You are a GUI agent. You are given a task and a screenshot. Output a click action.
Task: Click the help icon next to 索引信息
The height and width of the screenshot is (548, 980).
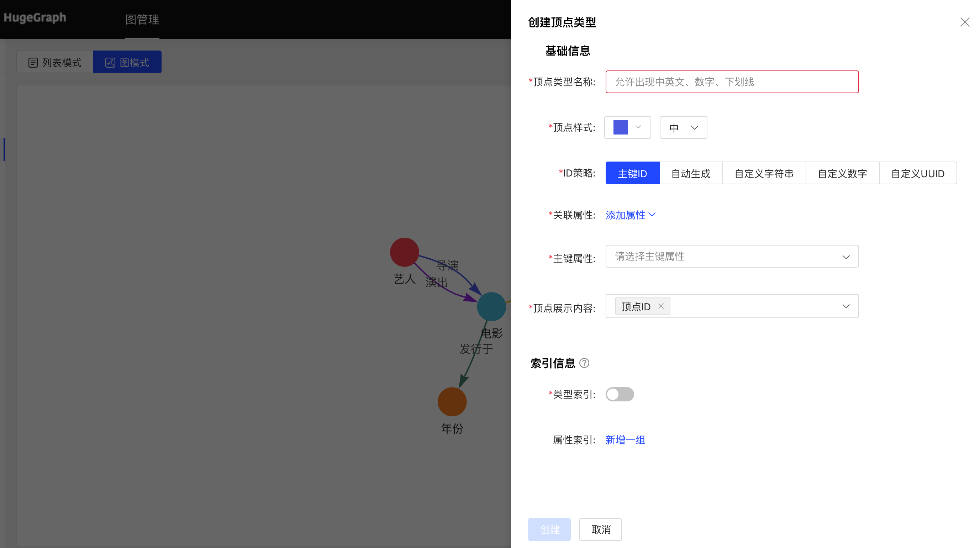pos(584,363)
